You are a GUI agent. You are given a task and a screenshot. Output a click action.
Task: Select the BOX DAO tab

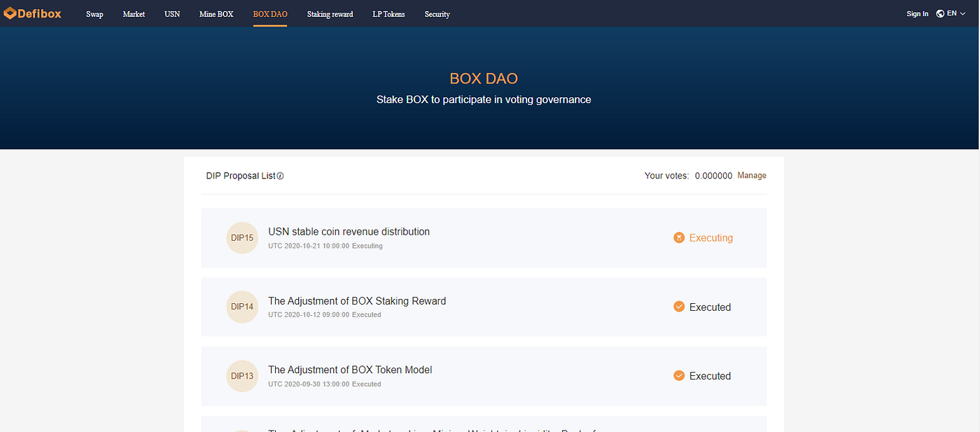tap(270, 14)
